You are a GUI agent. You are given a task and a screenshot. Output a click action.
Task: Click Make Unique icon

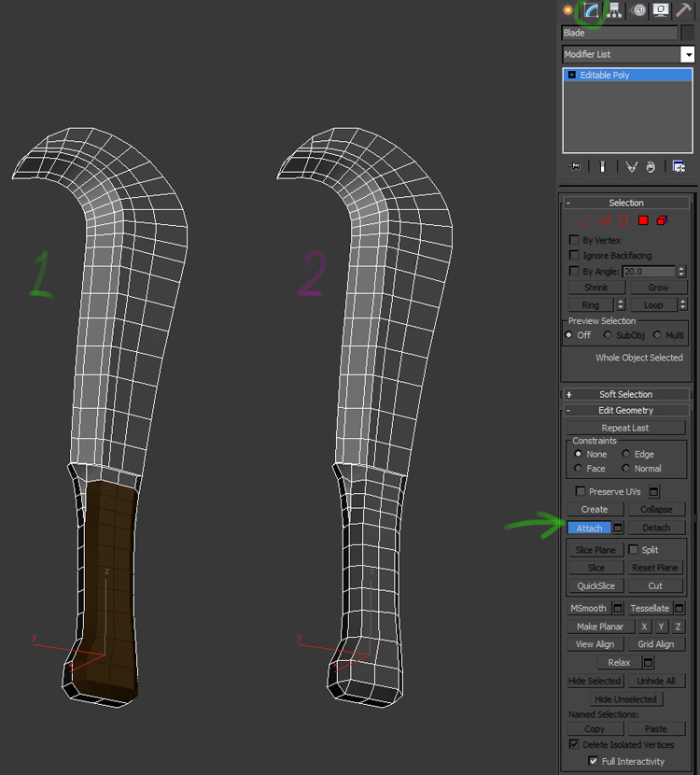coord(631,166)
